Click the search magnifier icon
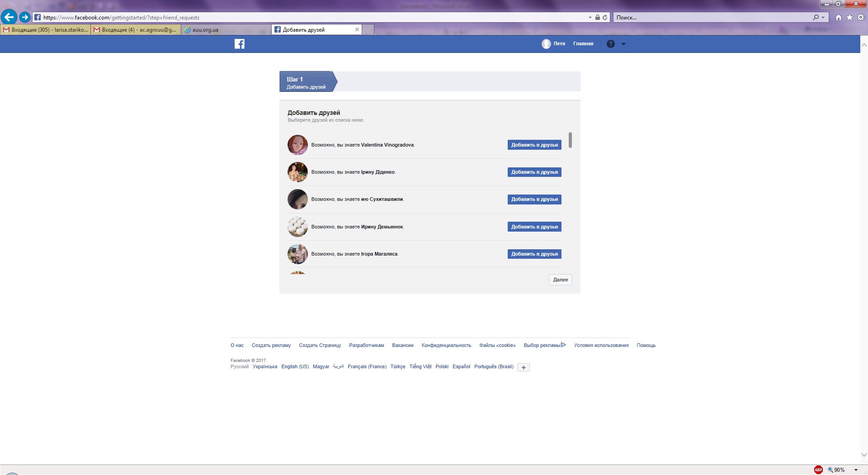 tap(816, 17)
